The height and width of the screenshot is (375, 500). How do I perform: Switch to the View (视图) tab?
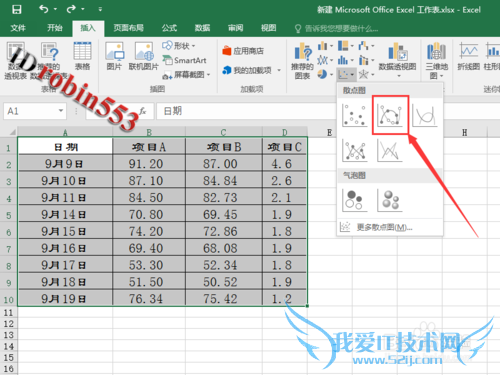(268, 28)
